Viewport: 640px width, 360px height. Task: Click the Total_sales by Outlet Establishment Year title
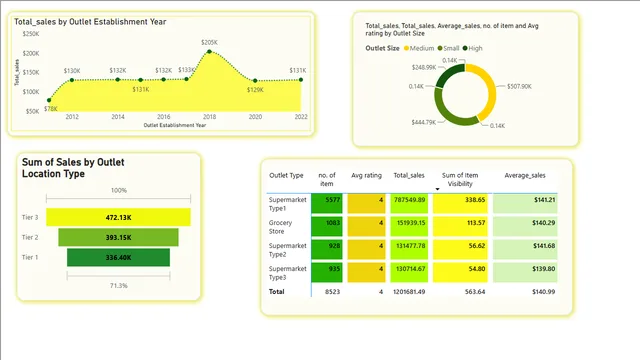tap(90, 22)
